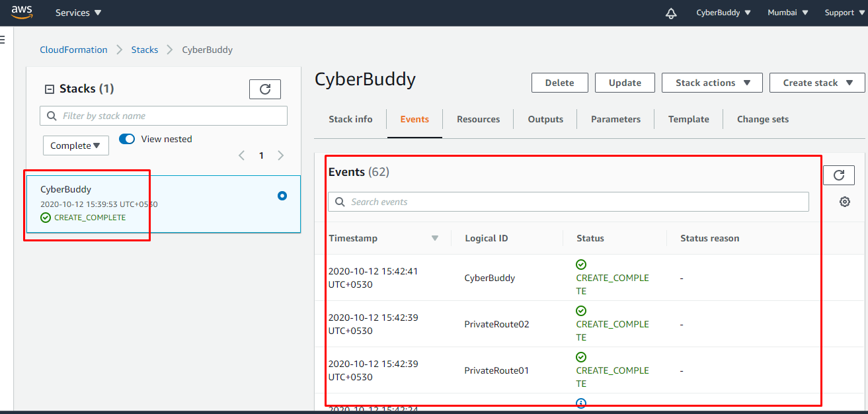Open the Create stack dropdown

point(816,83)
